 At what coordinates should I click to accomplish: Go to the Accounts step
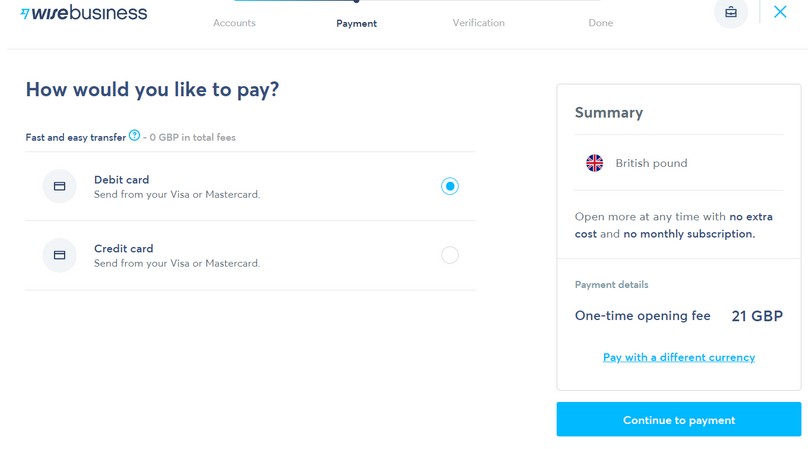(x=234, y=23)
